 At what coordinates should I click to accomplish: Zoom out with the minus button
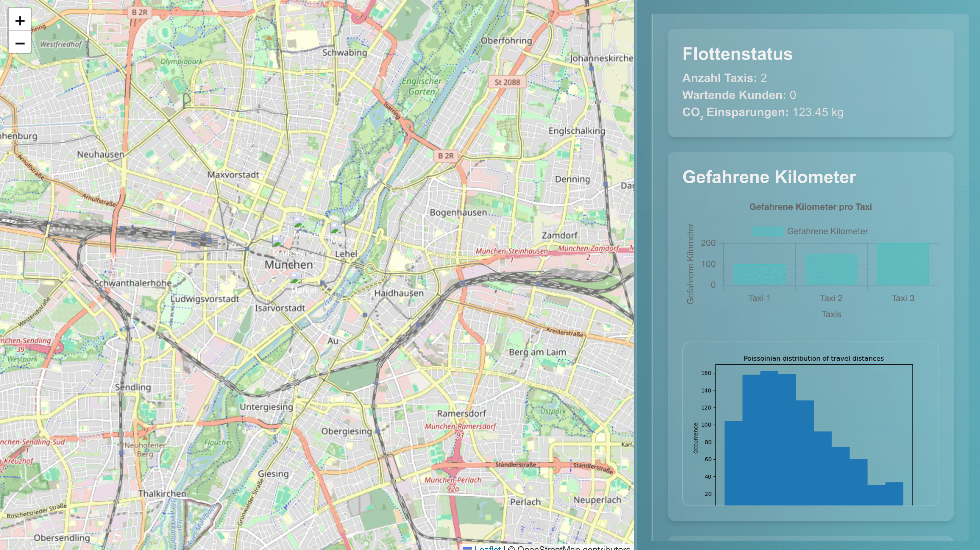[x=20, y=43]
